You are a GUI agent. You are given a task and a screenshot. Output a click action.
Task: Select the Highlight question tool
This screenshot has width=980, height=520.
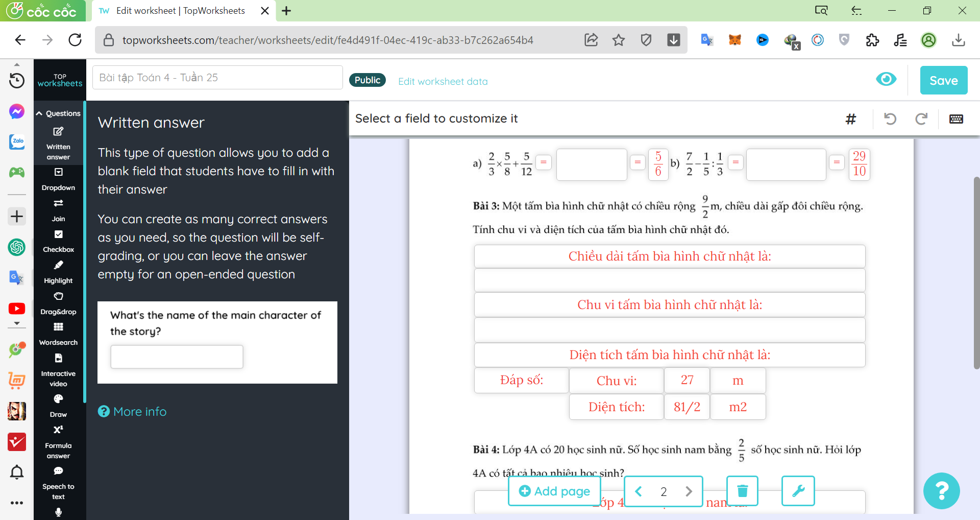click(58, 272)
